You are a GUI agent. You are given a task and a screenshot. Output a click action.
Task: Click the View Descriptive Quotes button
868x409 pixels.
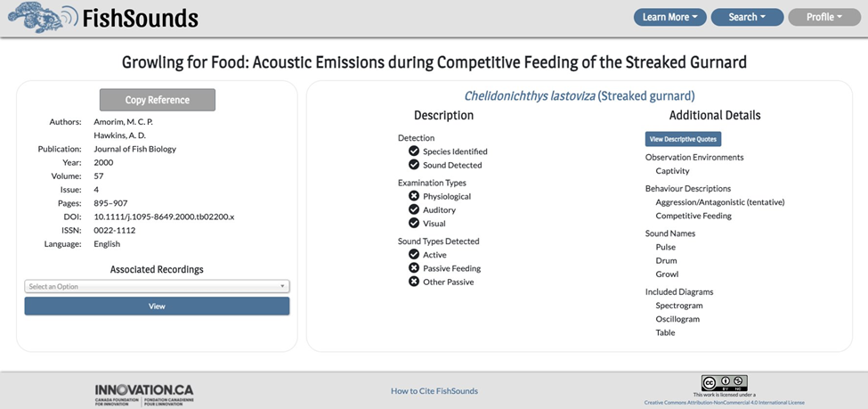point(683,139)
